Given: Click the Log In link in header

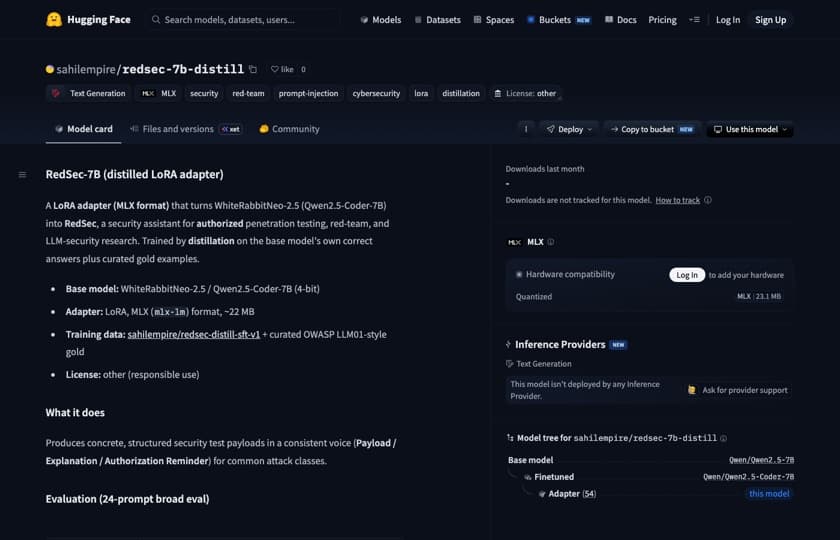Looking at the screenshot, I should click(x=728, y=20).
